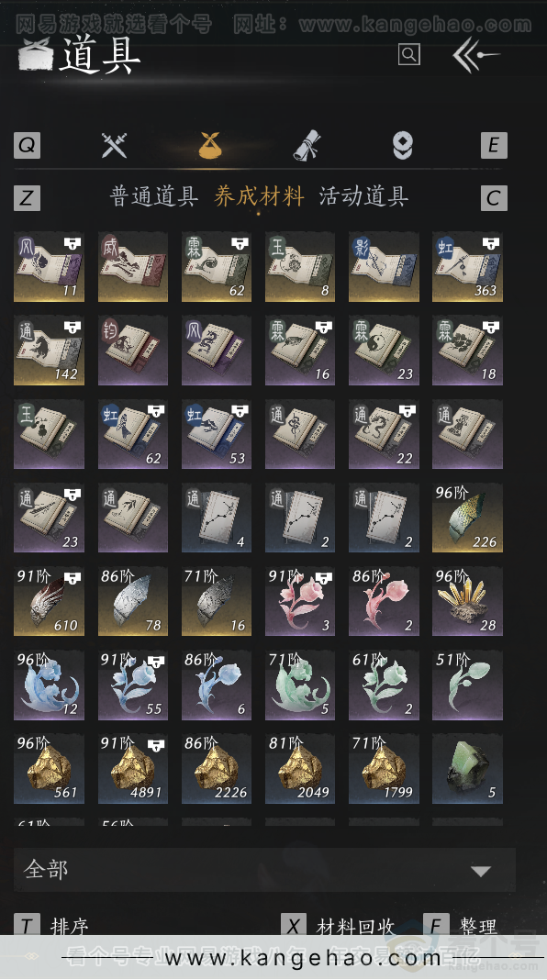Click the Q previous category key
This screenshot has width=547, height=980.
coord(27,146)
